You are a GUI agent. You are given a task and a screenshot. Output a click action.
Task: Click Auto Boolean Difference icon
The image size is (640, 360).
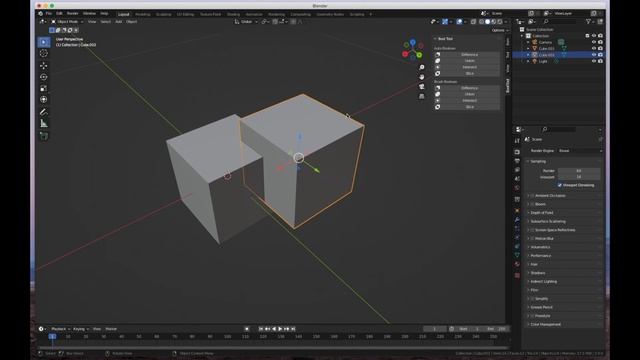[x=438, y=54]
